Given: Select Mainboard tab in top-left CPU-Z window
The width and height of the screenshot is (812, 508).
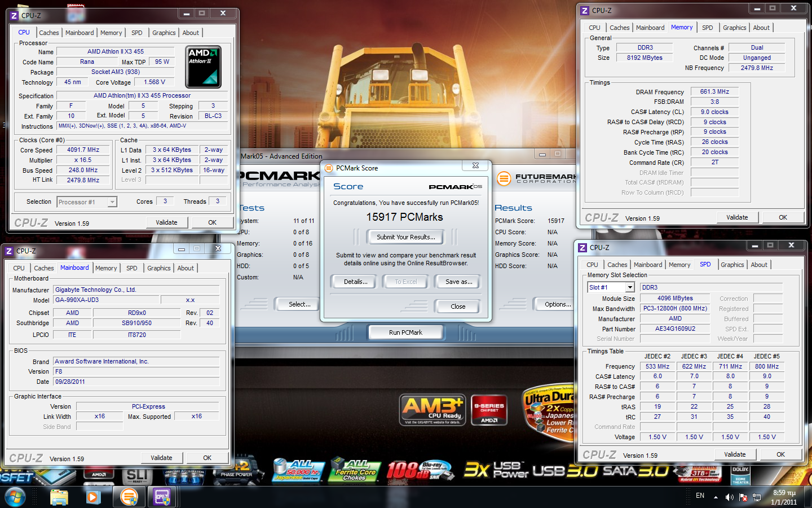Looking at the screenshot, I should (x=80, y=33).
